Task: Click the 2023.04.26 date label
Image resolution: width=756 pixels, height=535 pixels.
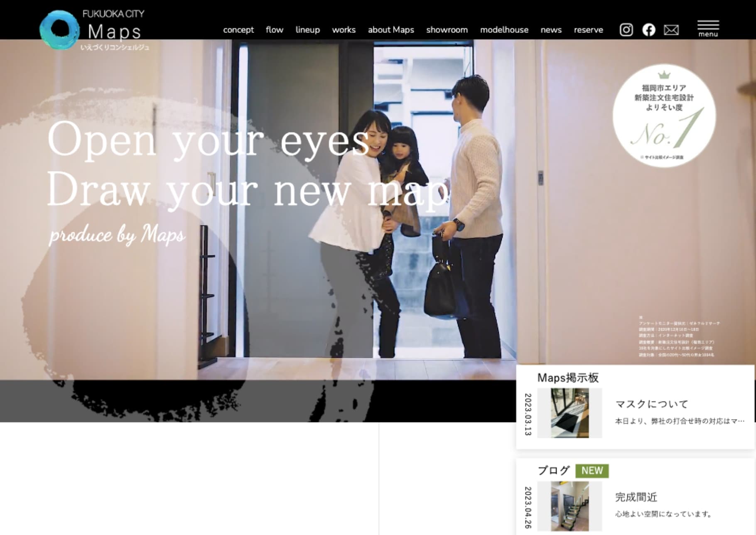Action: (528, 507)
